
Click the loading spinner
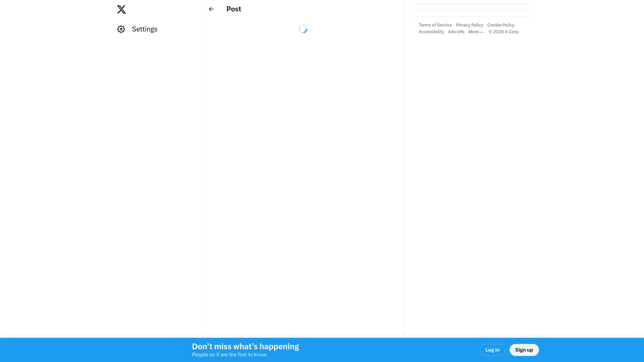click(303, 29)
